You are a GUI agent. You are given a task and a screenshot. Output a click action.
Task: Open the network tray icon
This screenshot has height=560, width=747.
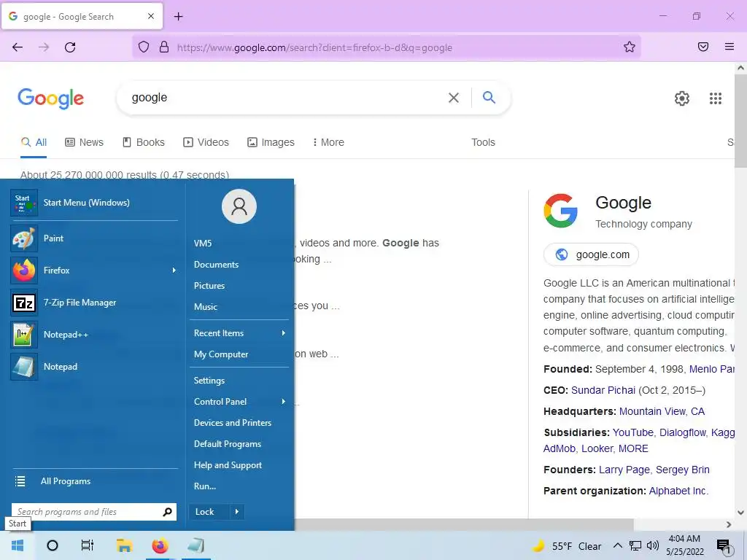(x=635, y=545)
